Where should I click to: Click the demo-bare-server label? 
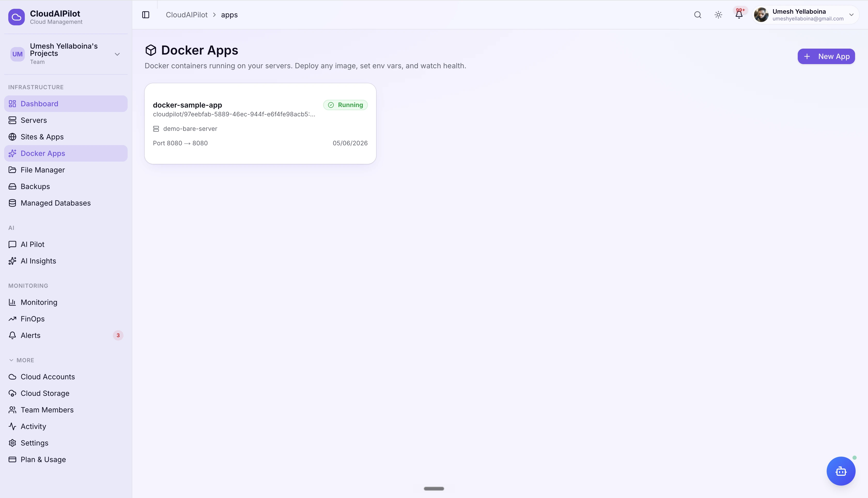(190, 129)
